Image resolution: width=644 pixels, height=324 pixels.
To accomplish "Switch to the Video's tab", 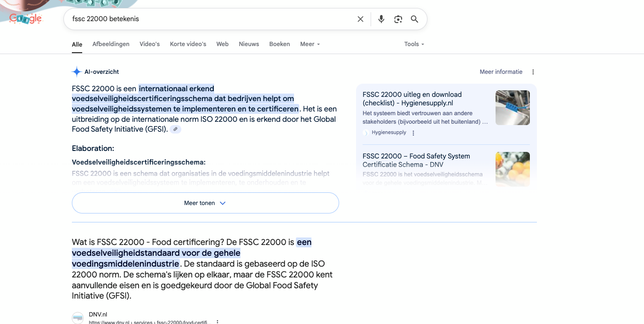I will tap(149, 44).
